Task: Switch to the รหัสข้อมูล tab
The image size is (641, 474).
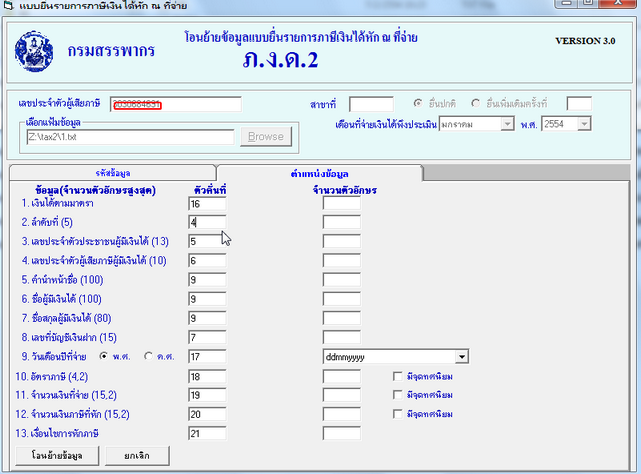Action: pos(111,173)
